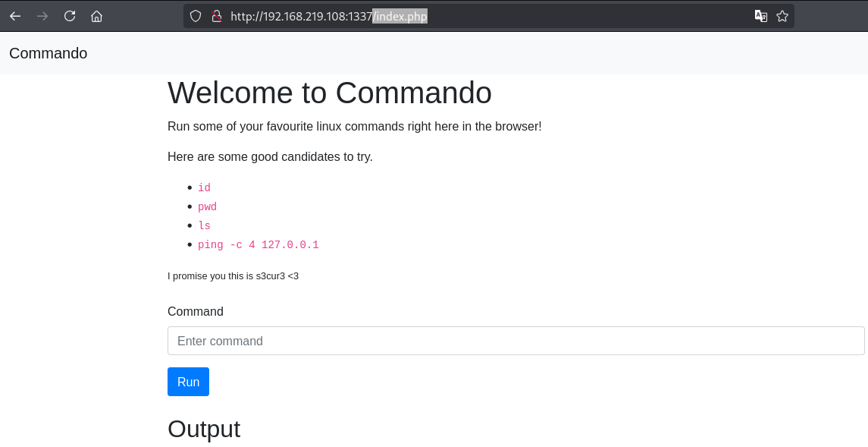Show insecure connection padlock info
868x447 pixels.
pyautogui.click(x=217, y=16)
